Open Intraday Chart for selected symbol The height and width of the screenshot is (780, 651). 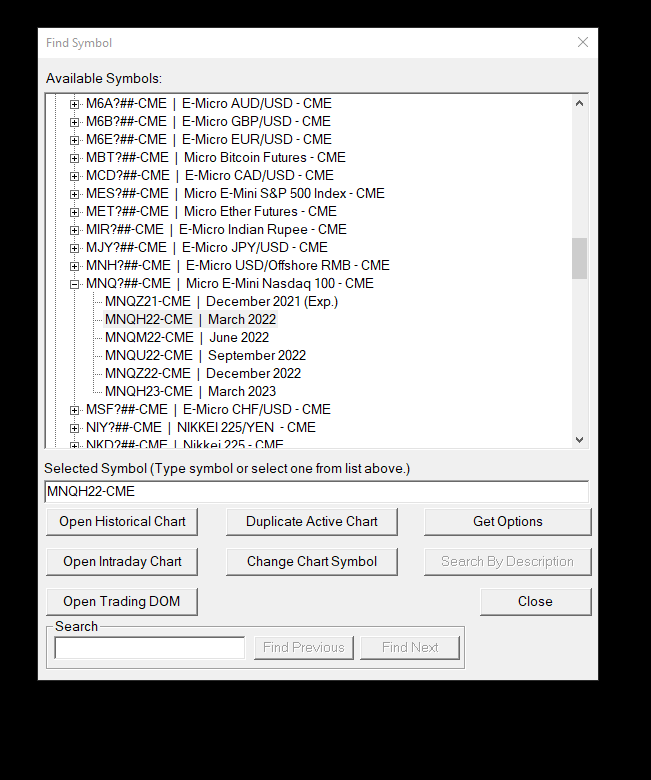pos(122,562)
